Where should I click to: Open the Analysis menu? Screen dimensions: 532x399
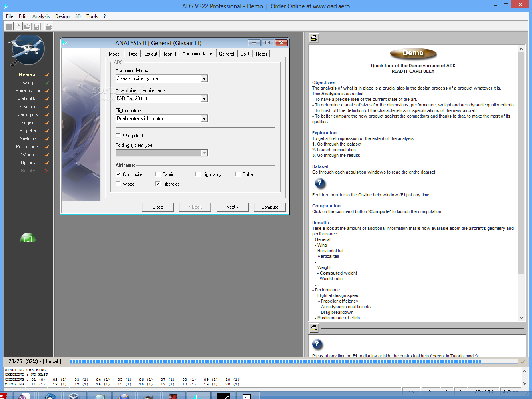(x=41, y=16)
